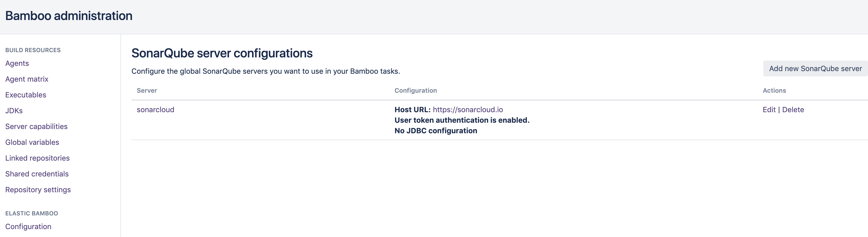868x237 pixels.
Task: Go to Agent matrix
Action: tap(27, 79)
